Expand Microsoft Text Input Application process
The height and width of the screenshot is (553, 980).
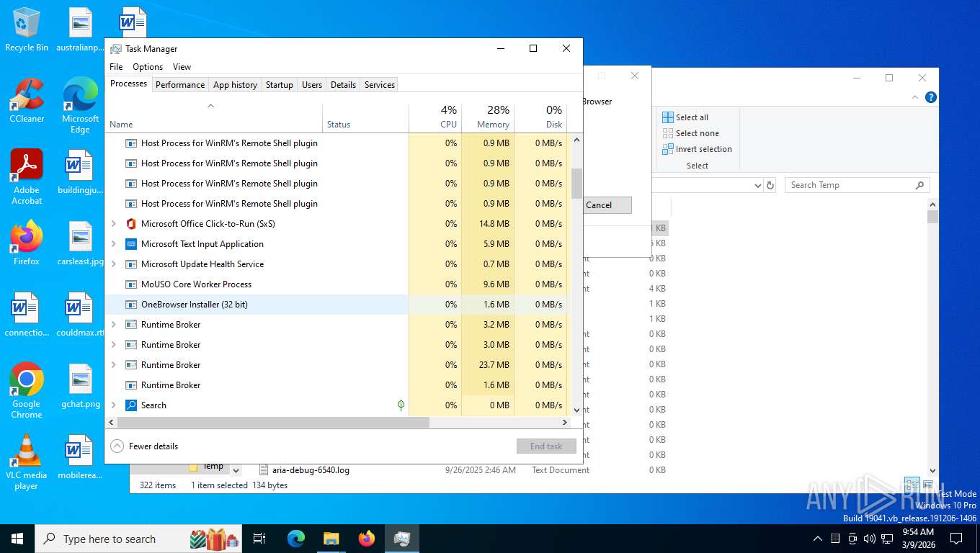pyautogui.click(x=113, y=244)
